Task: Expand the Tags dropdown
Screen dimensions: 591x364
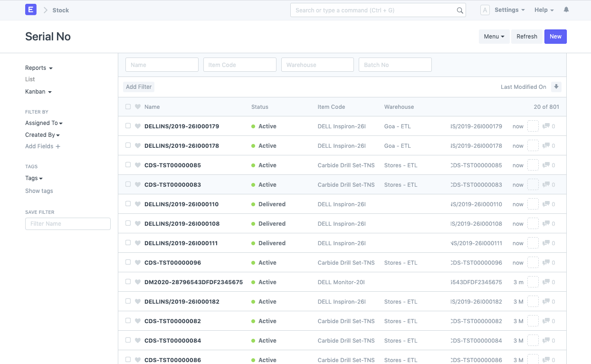Action: pyautogui.click(x=33, y=178)
